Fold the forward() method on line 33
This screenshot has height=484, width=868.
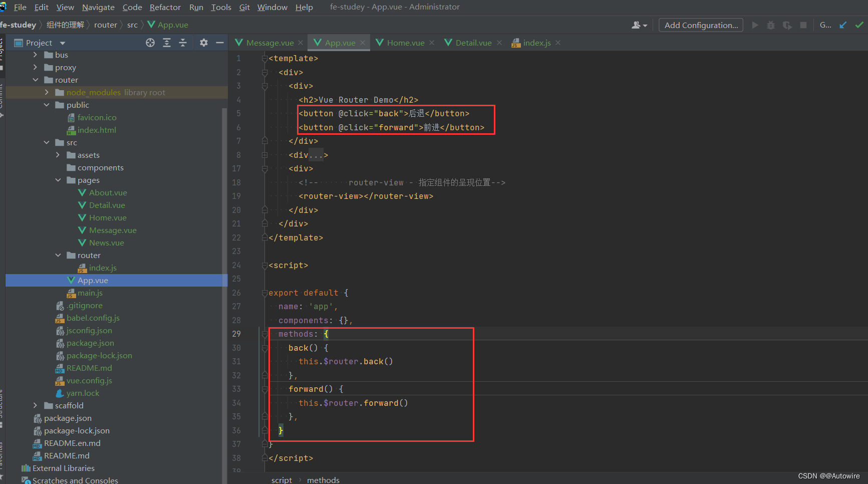click(x=264, y=389)
